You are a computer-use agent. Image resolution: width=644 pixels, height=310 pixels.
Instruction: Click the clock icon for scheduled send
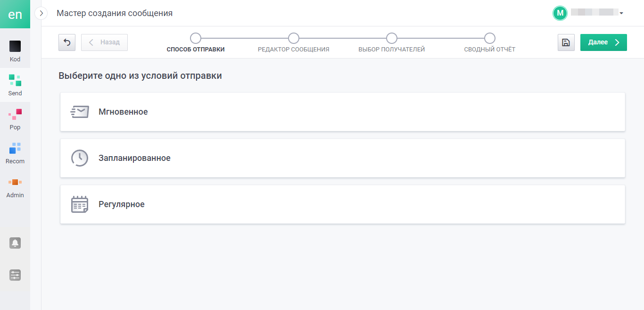[80, 158]
